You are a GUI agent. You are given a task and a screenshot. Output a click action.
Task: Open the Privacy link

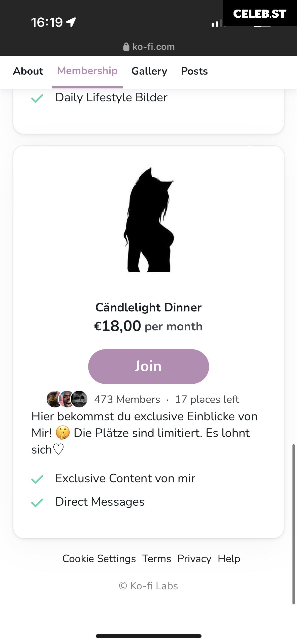[x=194, y=559]
